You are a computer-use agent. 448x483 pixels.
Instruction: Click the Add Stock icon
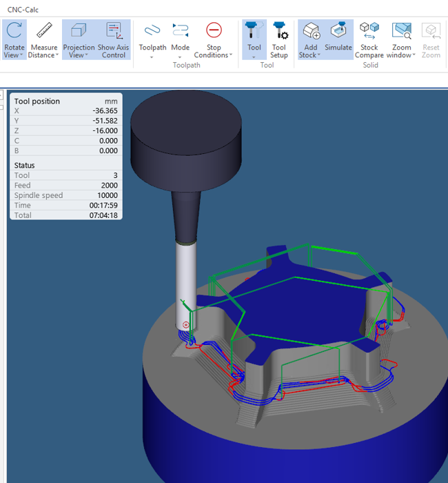tap(311, 31)
